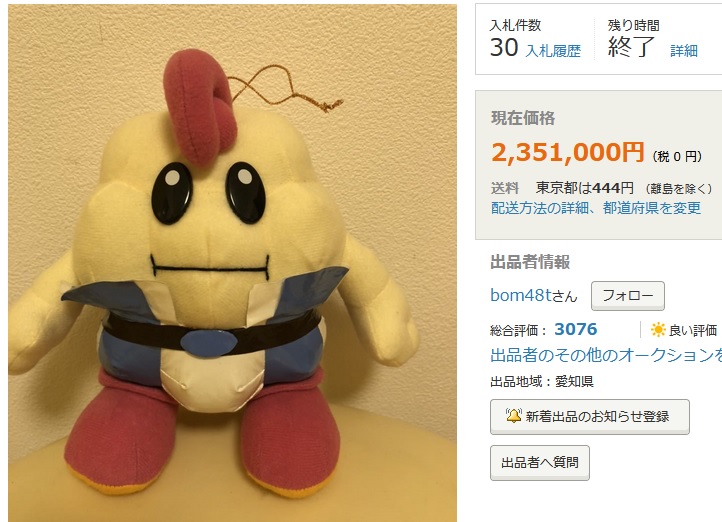View 出品者のその他のオークション link
Image resolution: width=722 pixels, height=522 pixels.
[x=606, y=355]
